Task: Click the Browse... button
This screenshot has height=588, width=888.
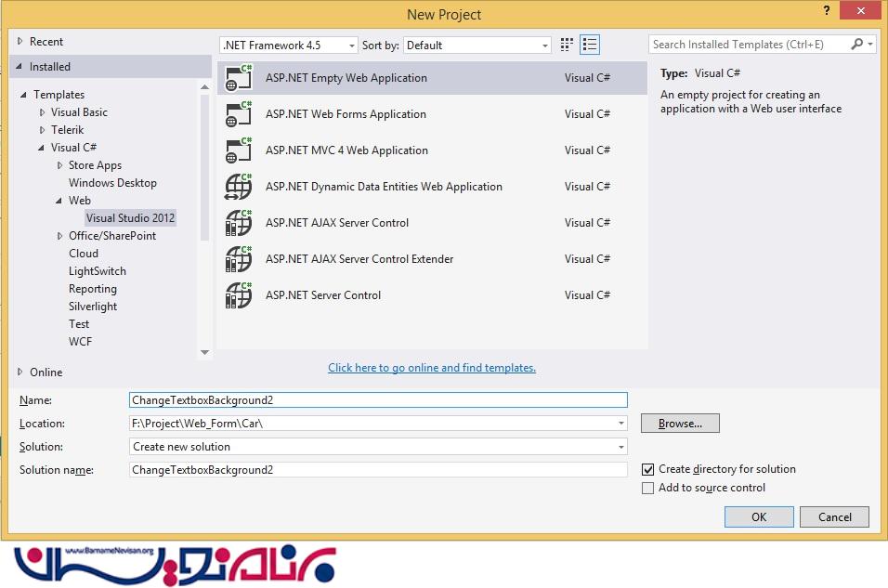Action: [680, 424]
